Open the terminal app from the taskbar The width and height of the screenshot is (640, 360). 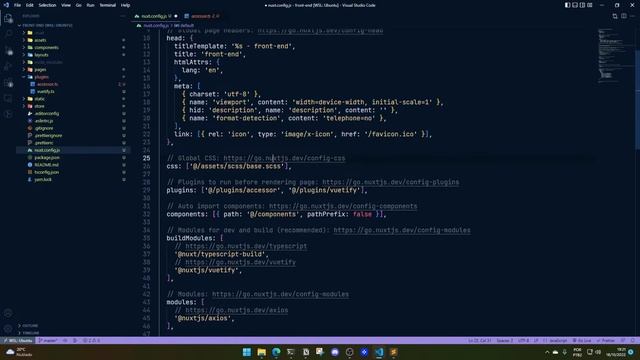(291, 352)
